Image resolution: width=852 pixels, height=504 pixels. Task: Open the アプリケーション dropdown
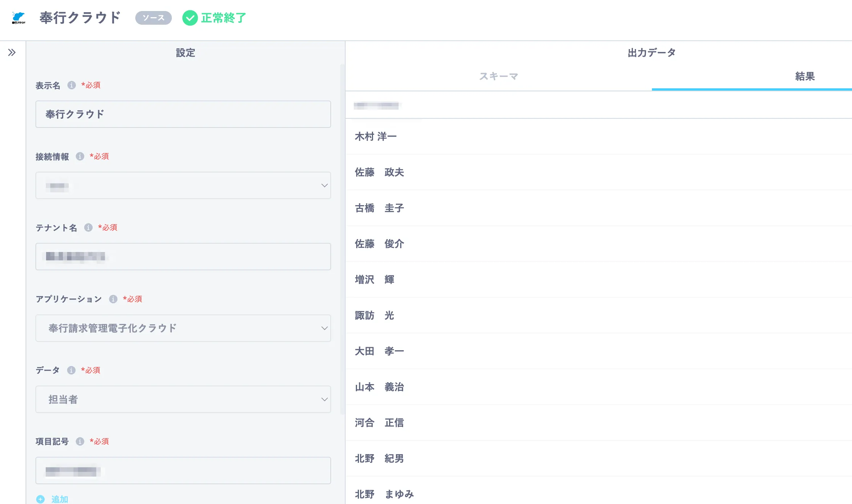click(183, 328)
